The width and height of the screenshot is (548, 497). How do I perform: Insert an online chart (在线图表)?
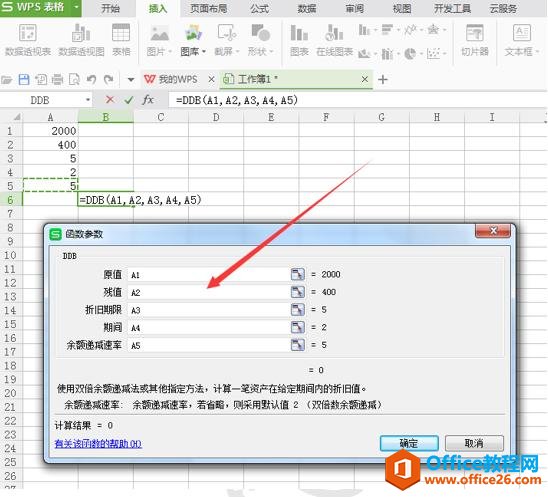(334, 40)
